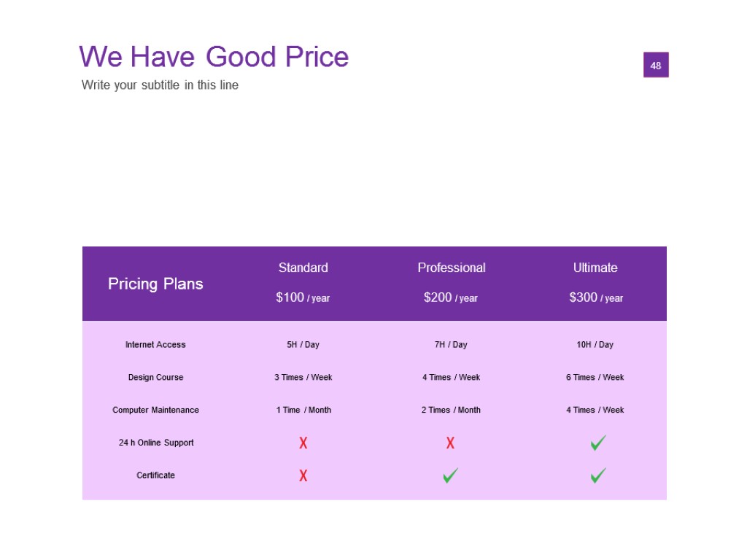
Task: Click the green checkmark for Ultimate Certificate
Action: [598, 475]
